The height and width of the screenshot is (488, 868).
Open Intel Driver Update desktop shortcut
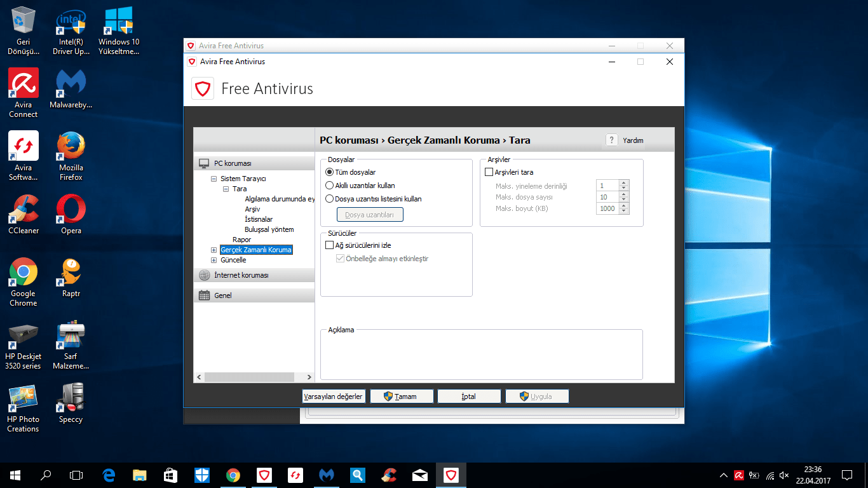[x=71, y=30]
